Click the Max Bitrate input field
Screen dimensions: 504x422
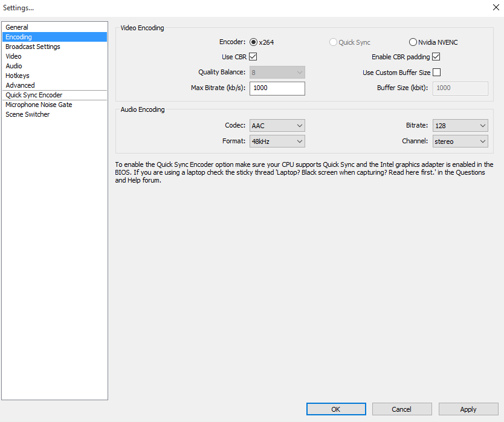[x=277, y=88]
